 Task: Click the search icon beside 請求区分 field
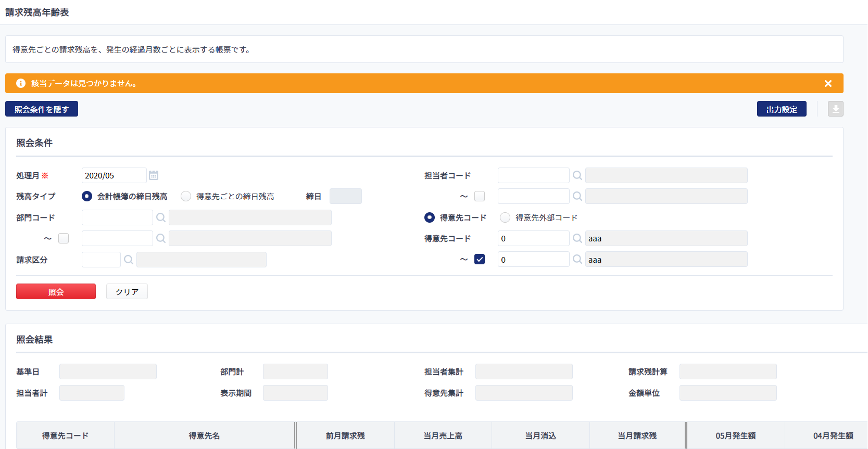tap(129, 260)
